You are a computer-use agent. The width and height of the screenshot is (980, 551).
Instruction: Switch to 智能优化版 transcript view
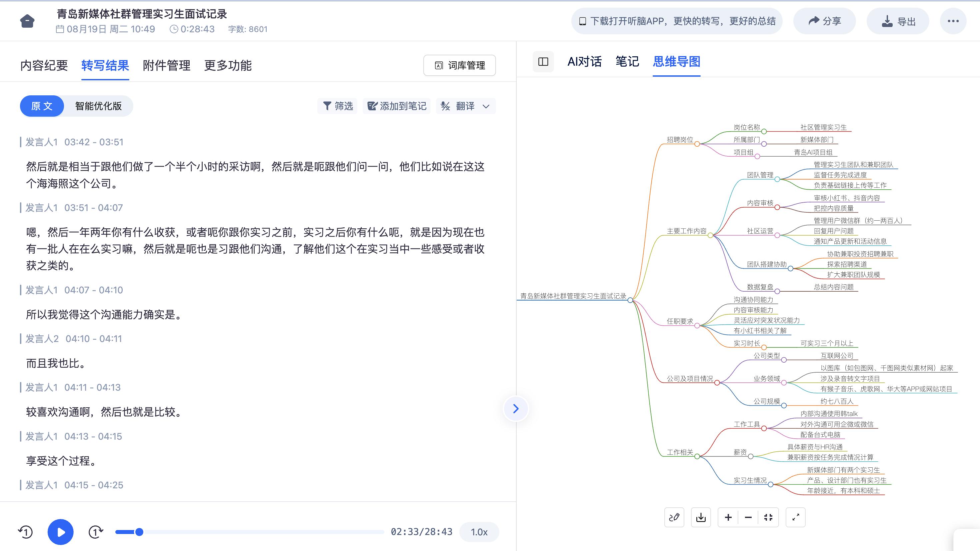coord(98,106)
